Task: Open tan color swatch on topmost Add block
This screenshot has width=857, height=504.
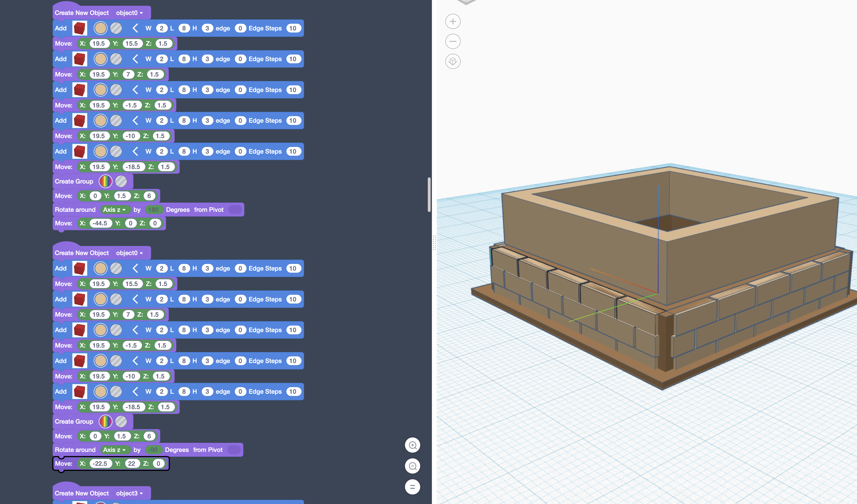Action: 100,28
